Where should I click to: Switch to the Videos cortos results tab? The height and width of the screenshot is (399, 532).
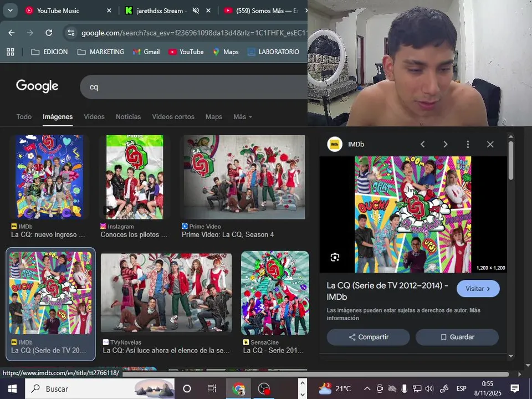click(173, 117)
